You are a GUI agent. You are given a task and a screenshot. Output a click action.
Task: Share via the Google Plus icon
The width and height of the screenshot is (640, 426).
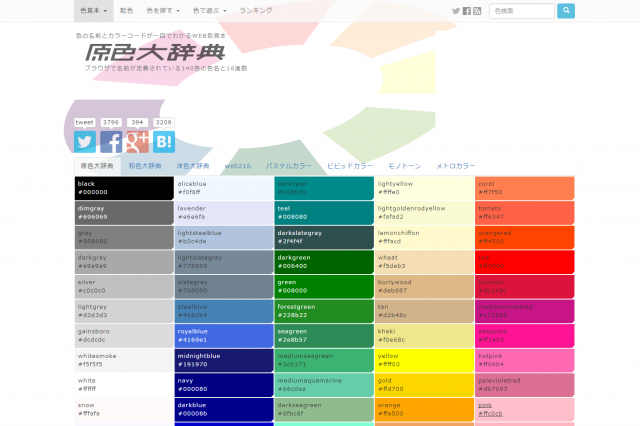[x=137, y=142]
